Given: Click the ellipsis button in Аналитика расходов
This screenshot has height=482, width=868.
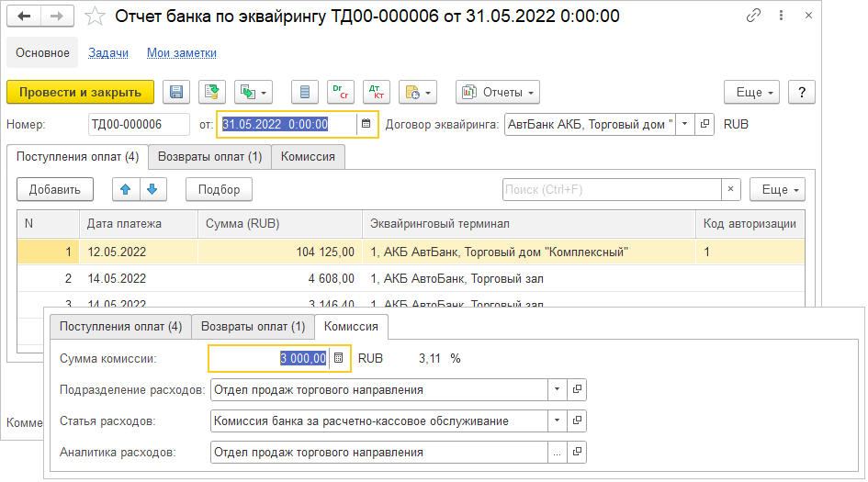Looking at the screenshot, I should (557, 452).
